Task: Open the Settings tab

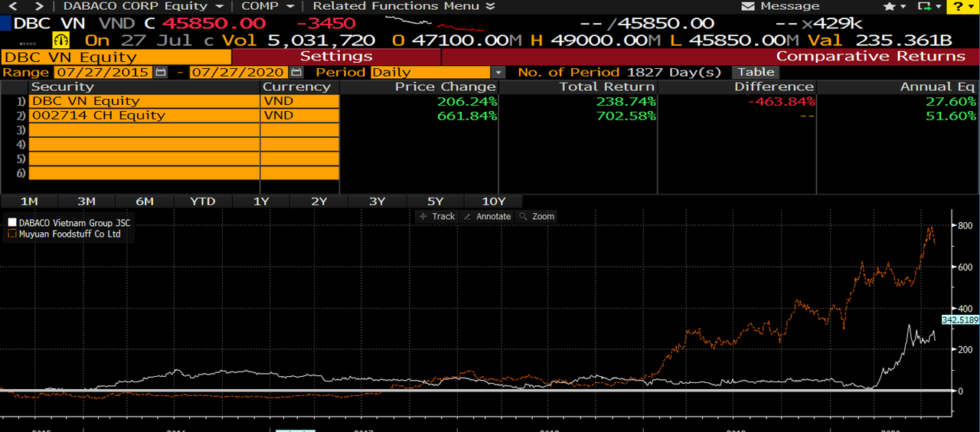Action: point(336,56)
